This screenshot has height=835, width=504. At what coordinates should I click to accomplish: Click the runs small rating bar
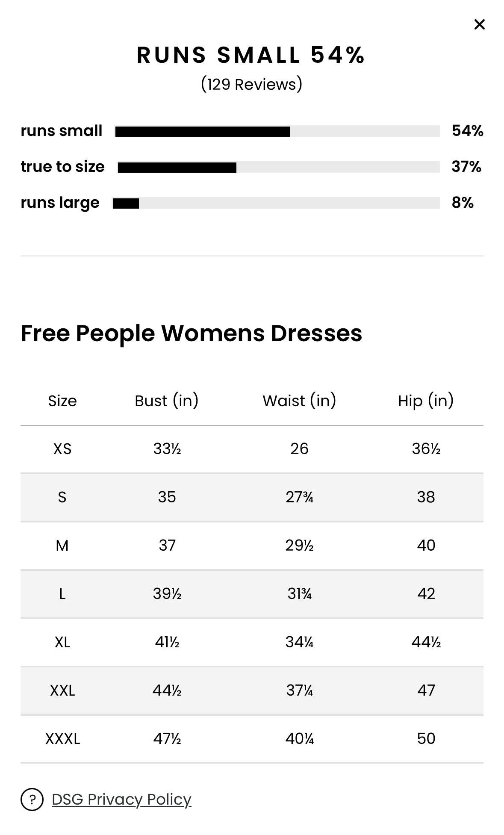(277, 131)
